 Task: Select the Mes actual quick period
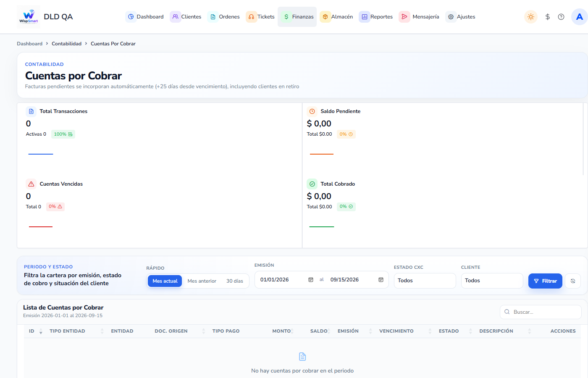165,281
